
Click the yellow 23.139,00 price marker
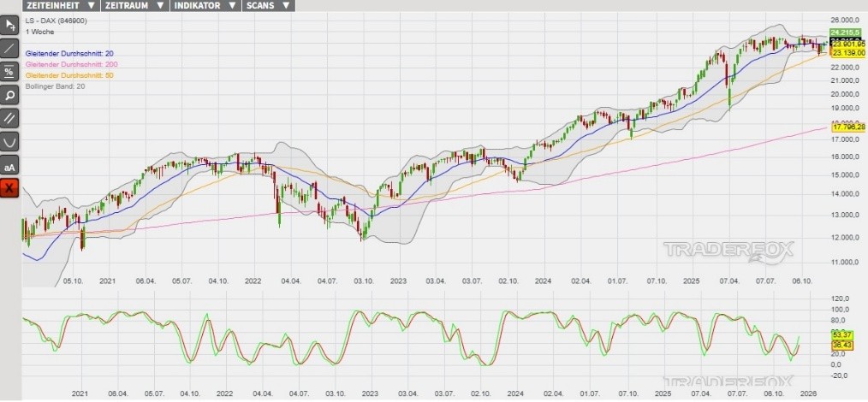[848, 53]
